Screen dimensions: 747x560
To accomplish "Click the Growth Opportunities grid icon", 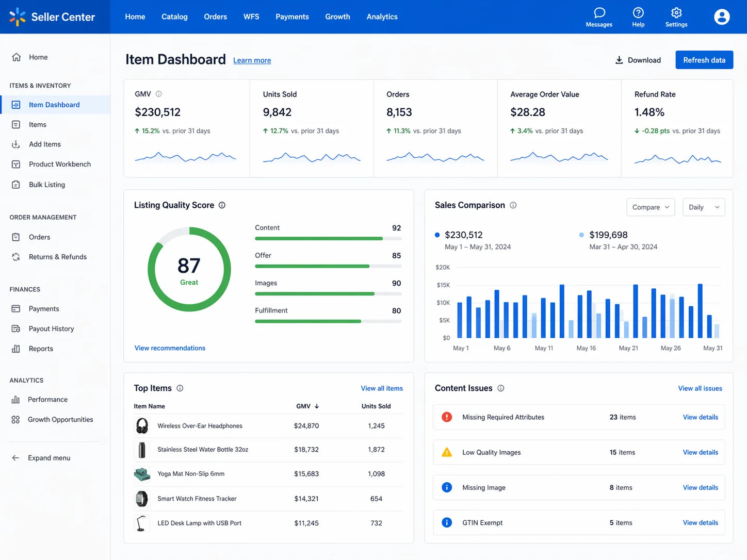I will coord(15,420).
